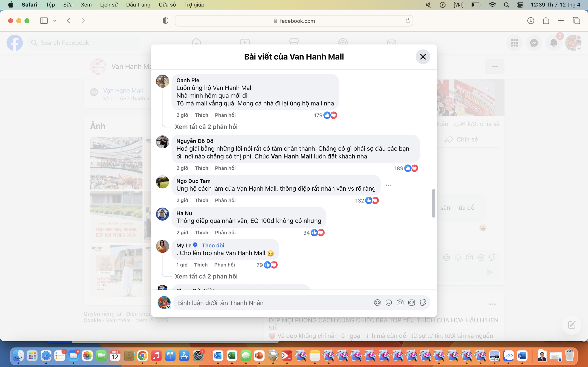Open the three-dot menu on Ngo Duc Tam's comment
The width and height of the screenshot is (588, 367).
(x=388, y=185)
